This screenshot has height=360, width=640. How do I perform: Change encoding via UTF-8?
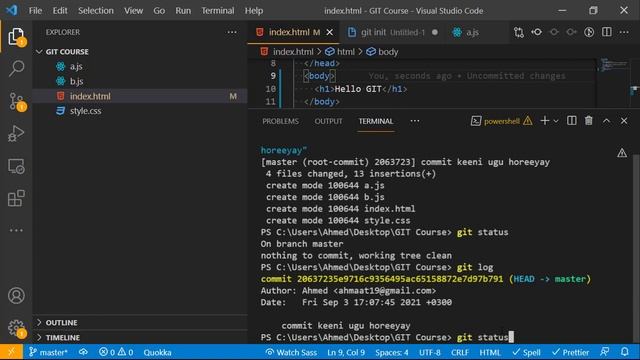[x=429, y=352]
